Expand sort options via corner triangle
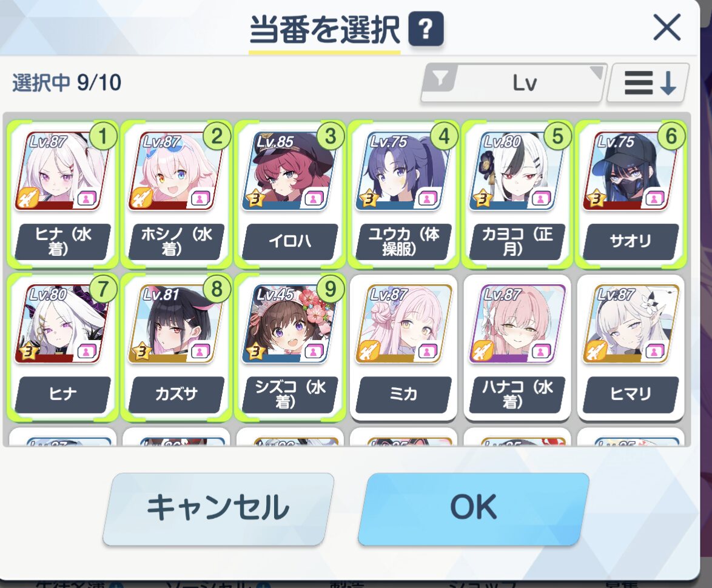 [597, 72]
